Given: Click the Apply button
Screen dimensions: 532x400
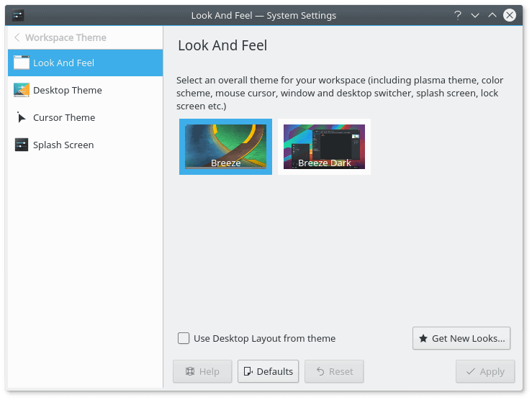Looking at the screenshot, I should [485, 371].
